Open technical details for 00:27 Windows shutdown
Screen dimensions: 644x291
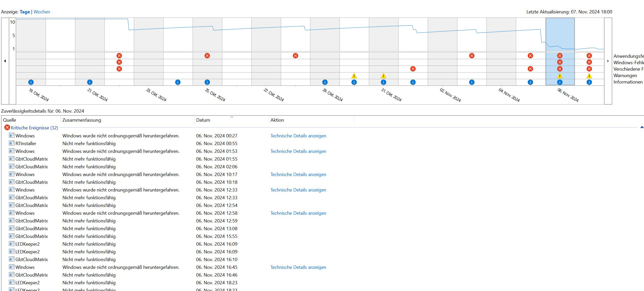tap(298, 136)
